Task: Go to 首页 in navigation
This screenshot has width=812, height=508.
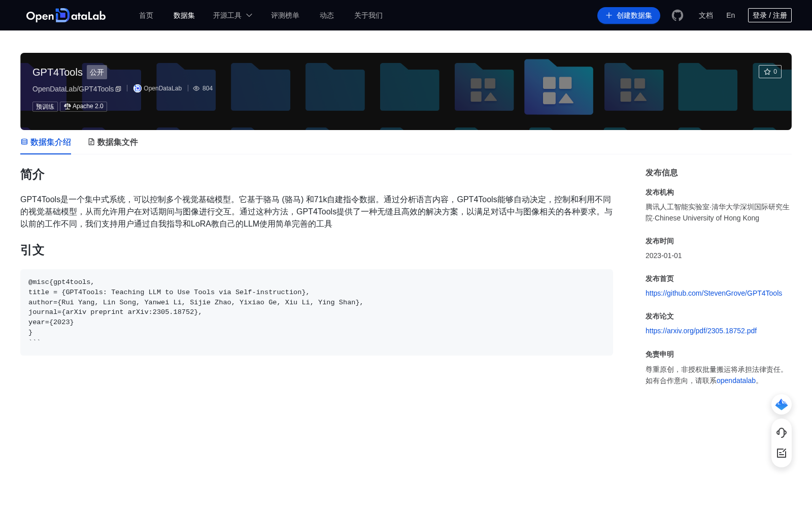Action: point(146,15)
